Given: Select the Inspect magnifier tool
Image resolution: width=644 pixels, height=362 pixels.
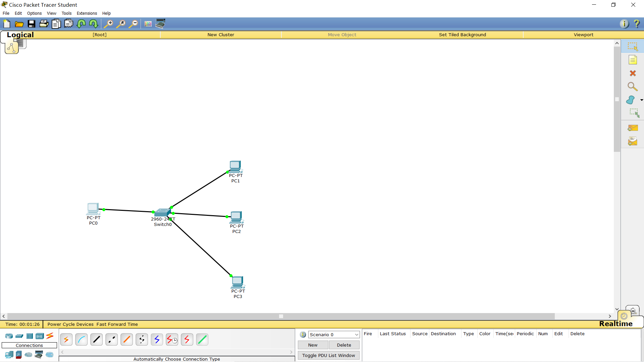Looking at the screenshot, I should [x=633, y=87].
